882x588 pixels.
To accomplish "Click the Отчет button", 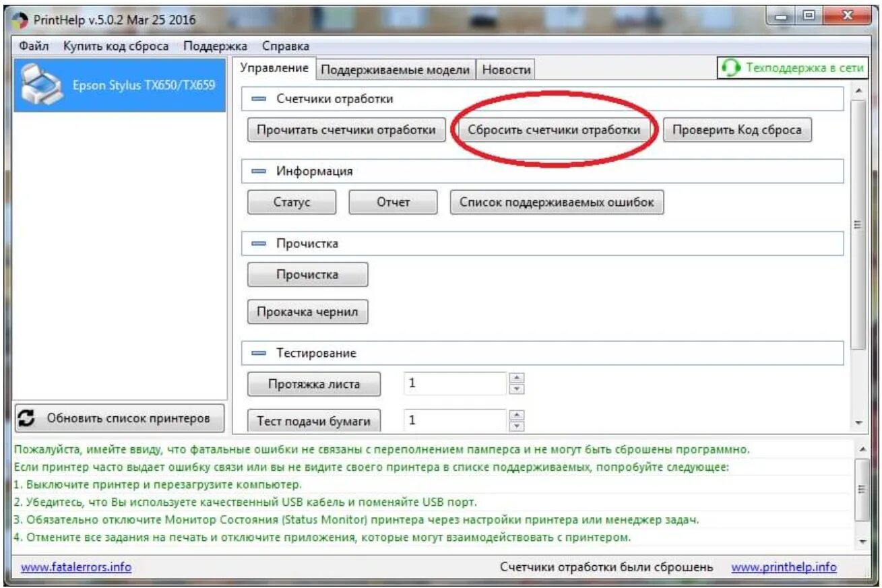I will tap(393, 202).
